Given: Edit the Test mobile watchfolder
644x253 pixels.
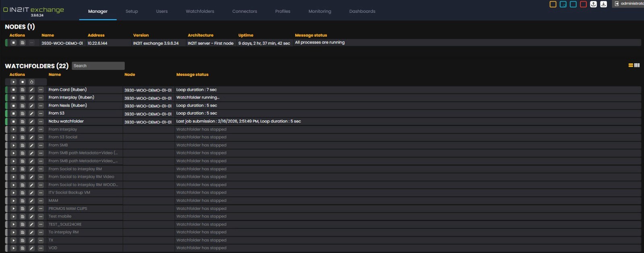Looking at the screenshot, I should (31, 216).
